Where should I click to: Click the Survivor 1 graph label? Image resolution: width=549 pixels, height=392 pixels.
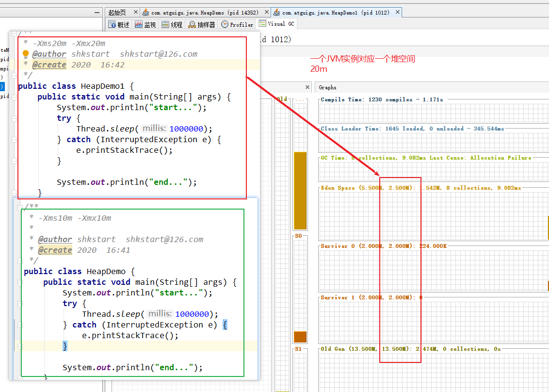point(371,297)
